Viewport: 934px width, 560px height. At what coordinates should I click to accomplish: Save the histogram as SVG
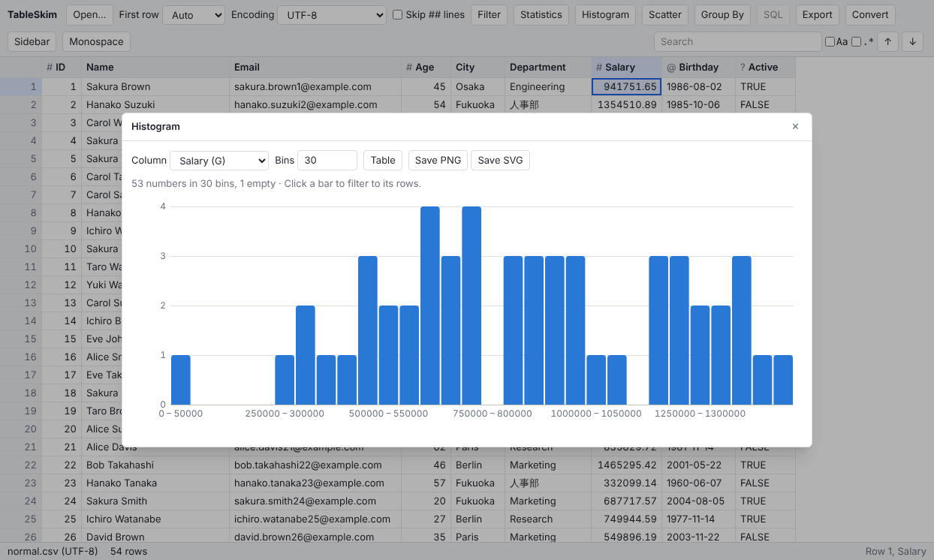(500, 161)
